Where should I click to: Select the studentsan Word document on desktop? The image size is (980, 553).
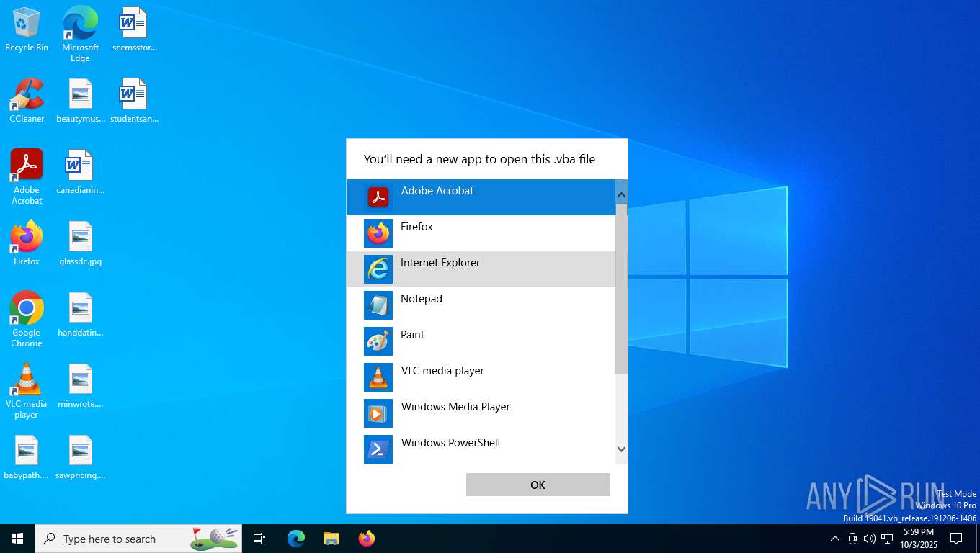(134, 101)
